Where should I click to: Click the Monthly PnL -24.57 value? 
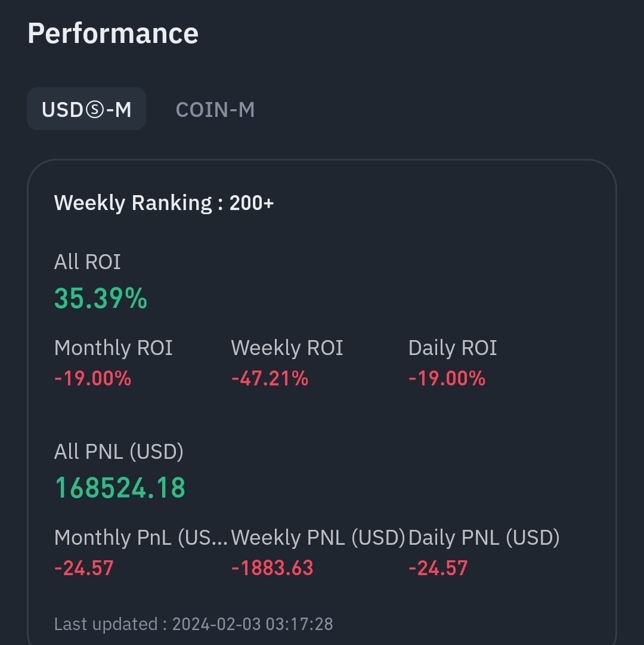point(83,567)
